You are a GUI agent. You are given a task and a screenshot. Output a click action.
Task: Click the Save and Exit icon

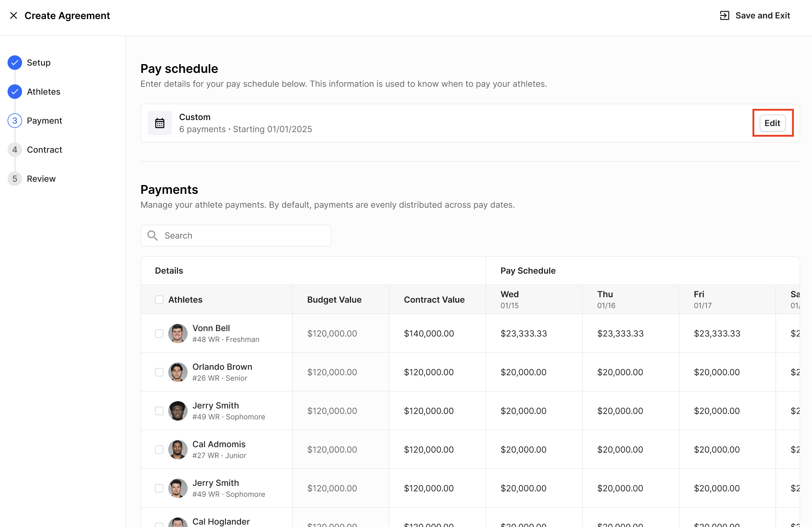coord(724,15)
